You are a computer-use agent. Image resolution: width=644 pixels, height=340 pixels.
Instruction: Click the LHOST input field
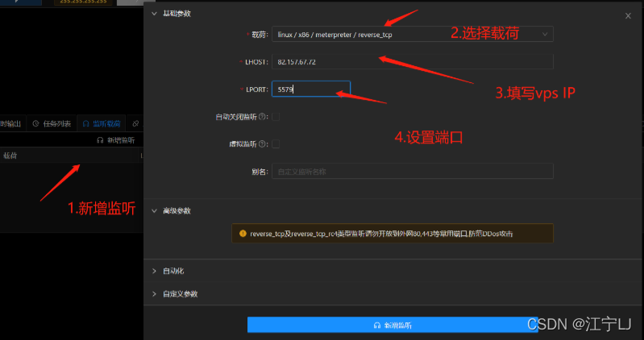[x=413, y=61]
